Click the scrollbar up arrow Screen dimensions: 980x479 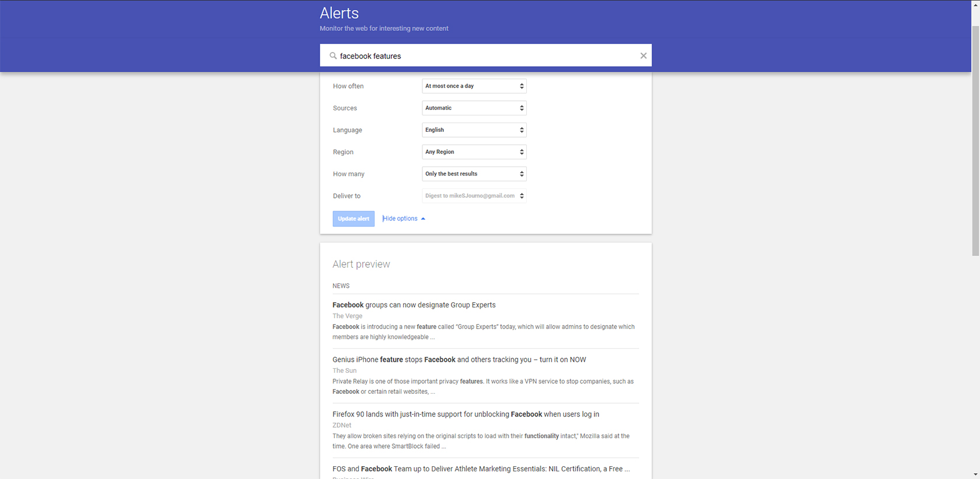click(975, 4)
